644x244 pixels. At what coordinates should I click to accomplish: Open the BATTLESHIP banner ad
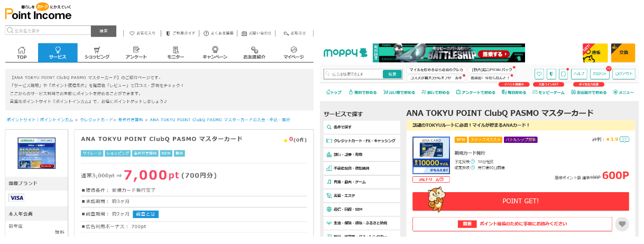click(x=448, y=53)
